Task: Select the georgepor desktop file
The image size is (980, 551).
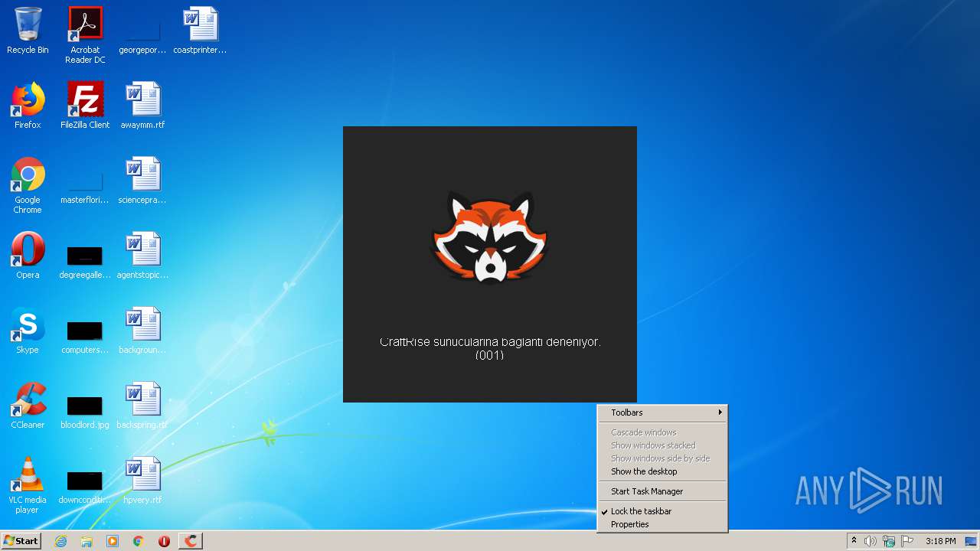Action: tap(142, 31)
